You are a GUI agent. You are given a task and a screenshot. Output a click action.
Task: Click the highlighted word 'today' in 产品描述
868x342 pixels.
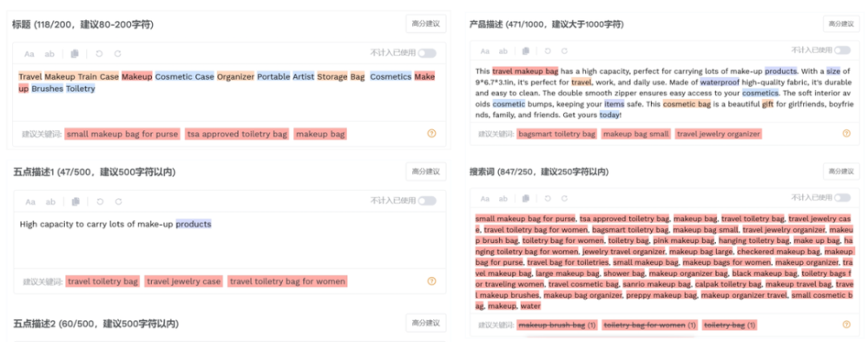(609, 115)
